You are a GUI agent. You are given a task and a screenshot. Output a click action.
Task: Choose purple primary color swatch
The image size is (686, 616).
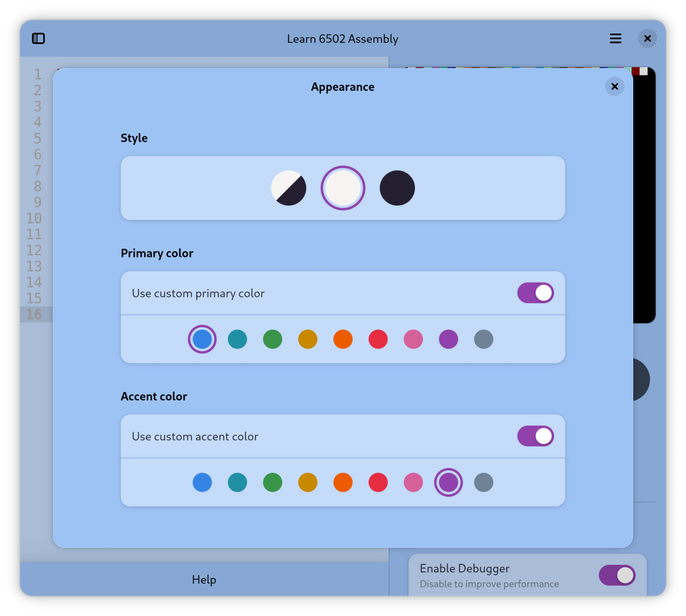(x=449, y=339)
